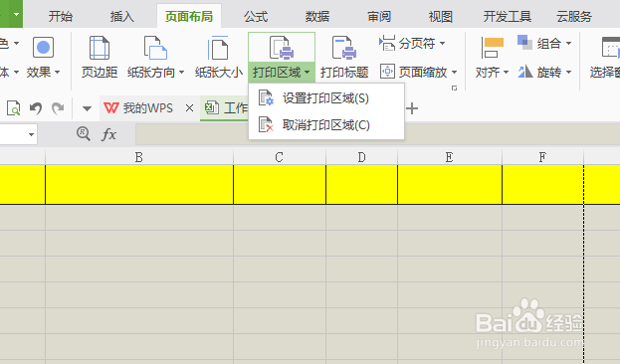This screenshot has width=620, height=364.
Task: Click the 纸张方向 paper orientation icon
Action: pyautogui.click(x=155, y=48)
